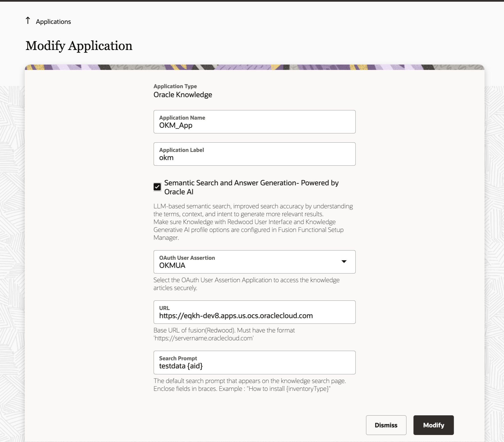Screen dimensions: 504x442
Task: Uncheck the Semantic Search and Answer Generation checkbox
Action: click(157, 187)
